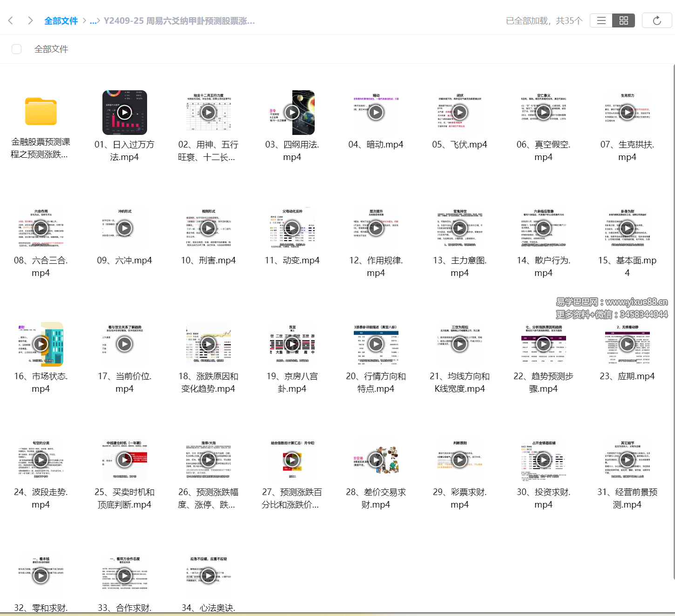Select the thumbnail of 16、市场状态.mp4

pos(40,344)
